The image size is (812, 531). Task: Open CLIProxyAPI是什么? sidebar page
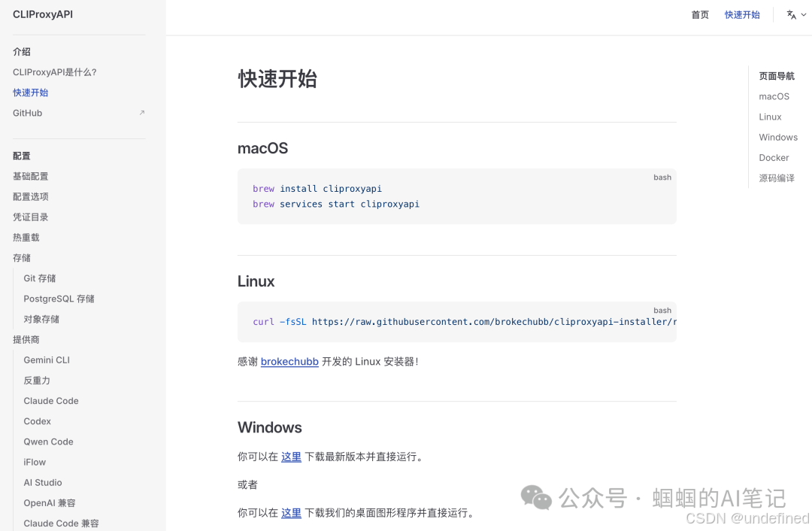click(55, 72)
